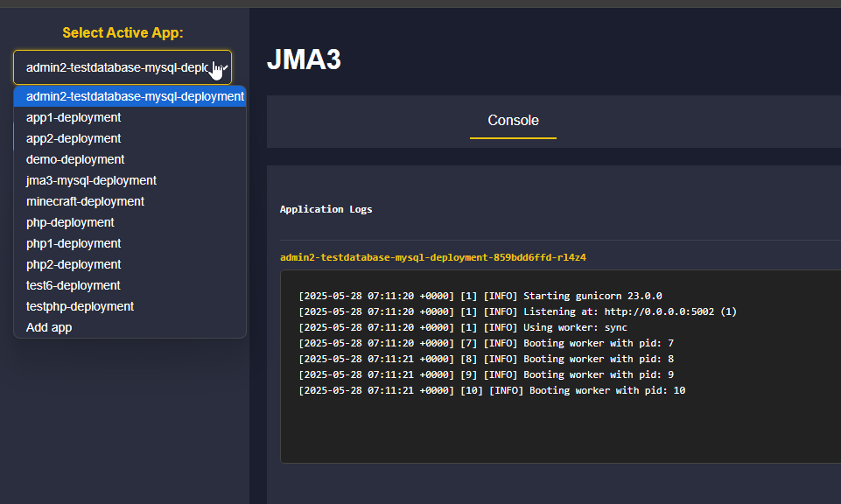Open the Select Active App dropdown box
This screenshot has width=841, height=504.
pyautogui.click(x=114, y=67)
